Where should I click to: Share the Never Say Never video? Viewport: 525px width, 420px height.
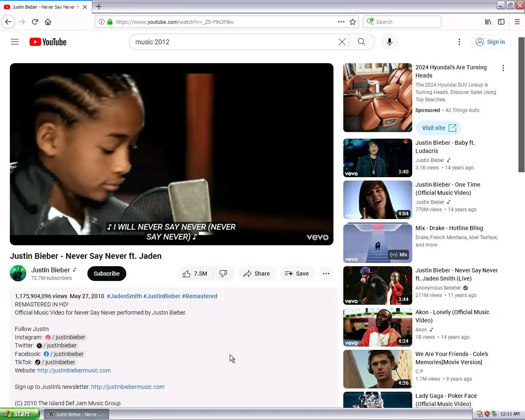pyautogui.click(x=257, y=274)
